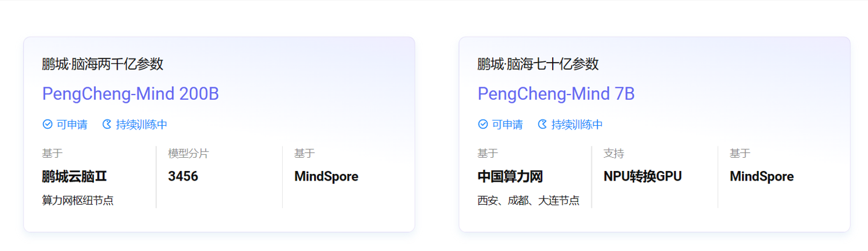This screenshot has width=868, height=251.
Task: Click the 鹏城·脑海两千亿参数 subtitle
Action: tap(102, 64)
